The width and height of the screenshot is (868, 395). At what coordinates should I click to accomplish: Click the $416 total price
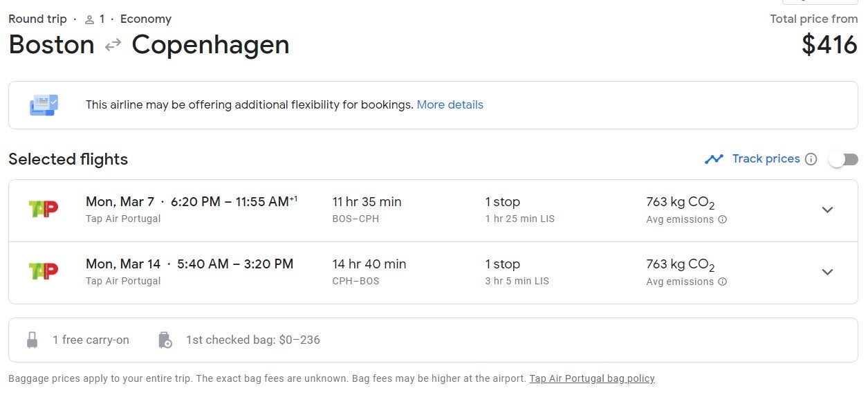tap(829, 45)
